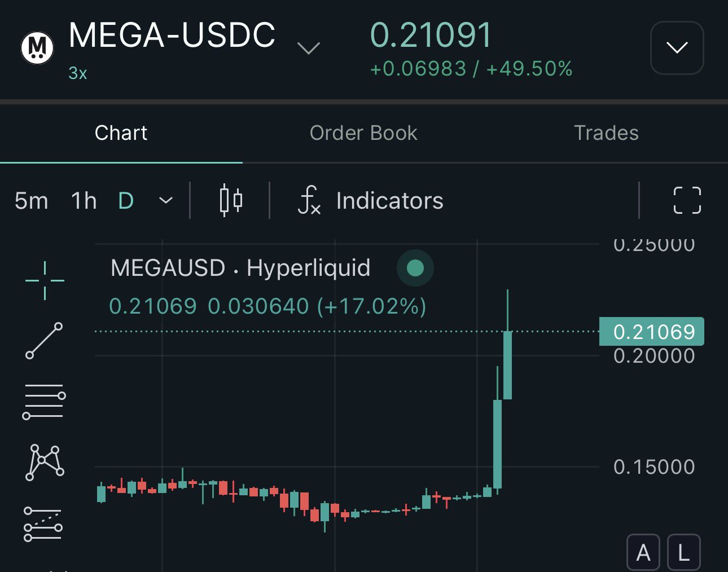
Task: Open the Fibonacci retracement tool
Action: 44,401
